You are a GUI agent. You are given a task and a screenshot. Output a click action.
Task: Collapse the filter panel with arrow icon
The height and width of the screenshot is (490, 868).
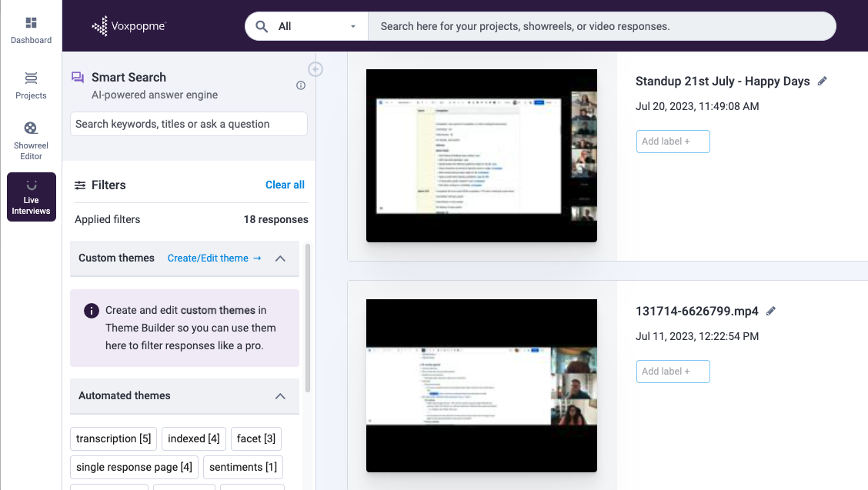pos(315,69)
